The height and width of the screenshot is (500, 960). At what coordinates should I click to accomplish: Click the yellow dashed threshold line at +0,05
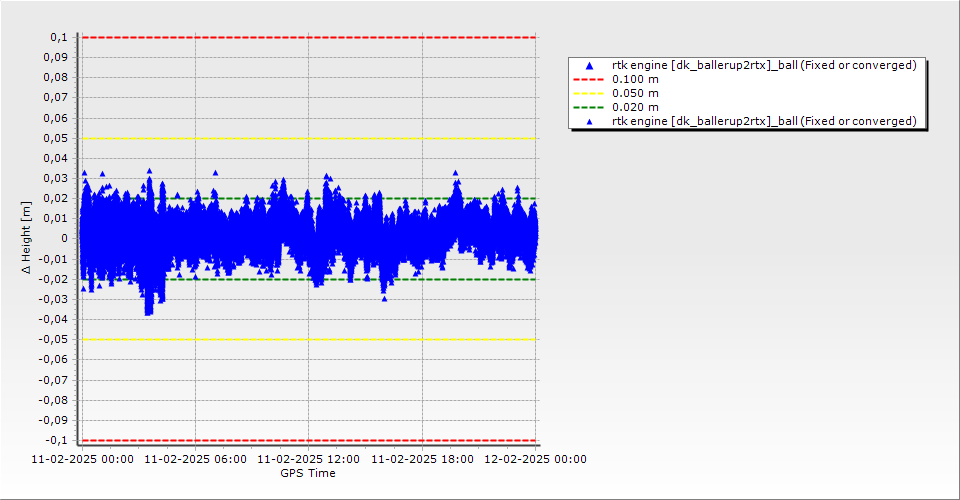click(x=309, y=138)
